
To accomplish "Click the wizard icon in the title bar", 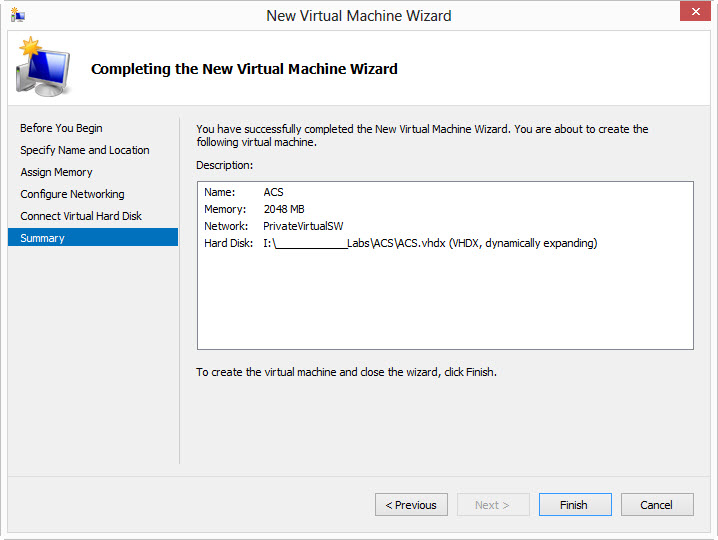I will [x=18, y=15].
